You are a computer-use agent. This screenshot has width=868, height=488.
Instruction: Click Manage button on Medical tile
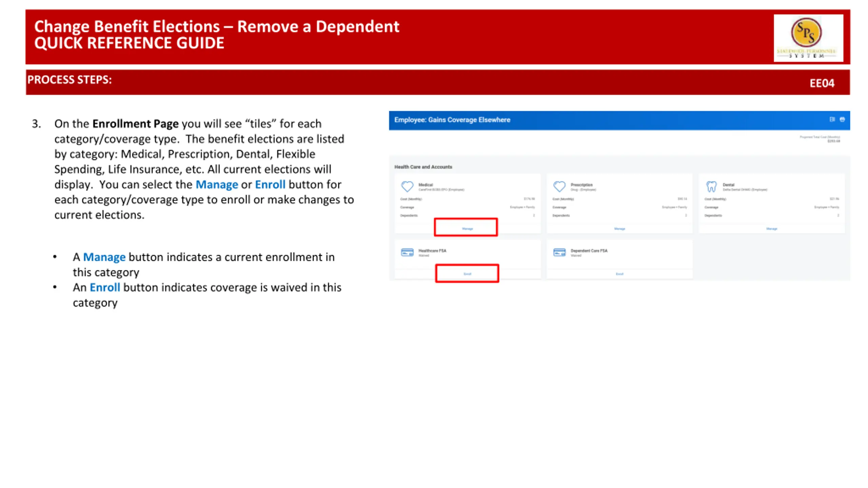[x=467, y=229]
